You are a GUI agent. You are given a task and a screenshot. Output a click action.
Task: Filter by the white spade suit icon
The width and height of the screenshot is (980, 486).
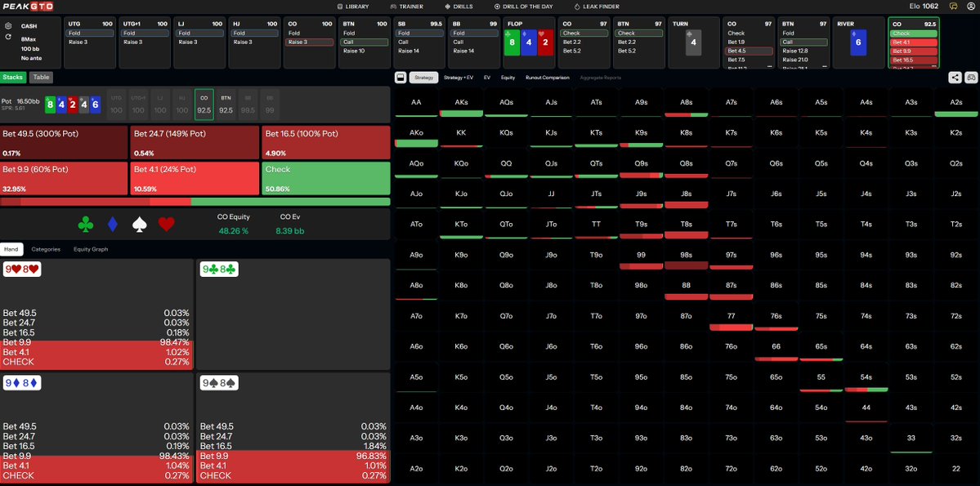pyautogui.click(x=140, y=225)
